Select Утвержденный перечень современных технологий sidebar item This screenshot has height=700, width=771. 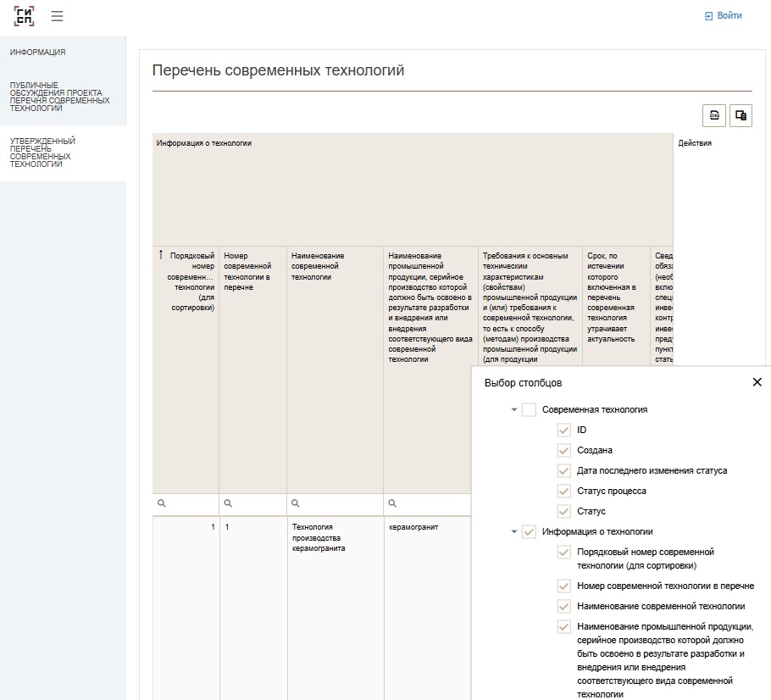pos(42,153)
